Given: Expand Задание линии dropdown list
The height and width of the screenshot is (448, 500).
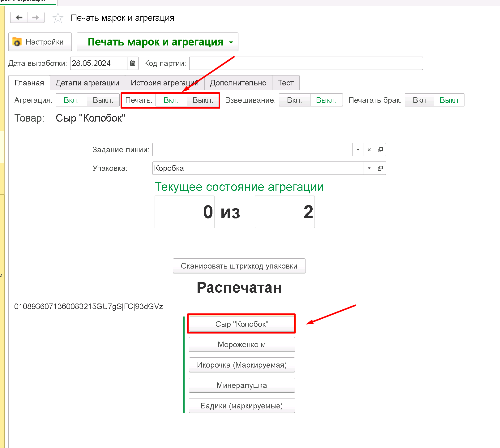Looking at the screenshot, I should tap(358, 150).
